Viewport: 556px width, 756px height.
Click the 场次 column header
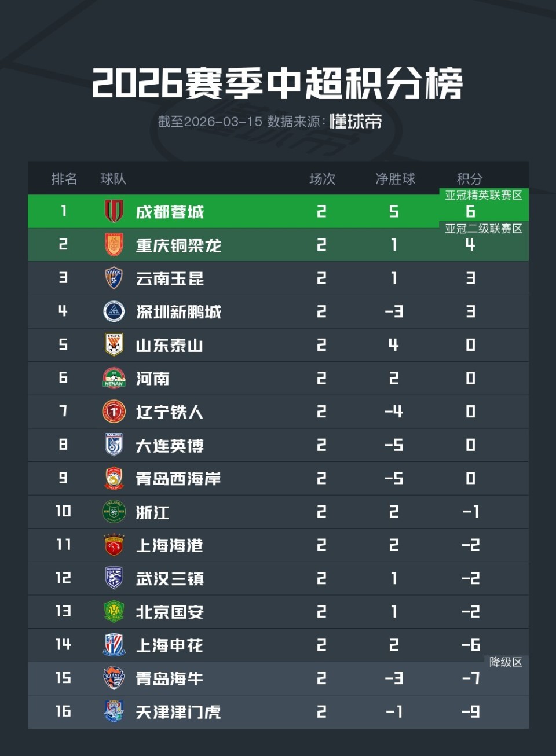(x=322, y=179)
